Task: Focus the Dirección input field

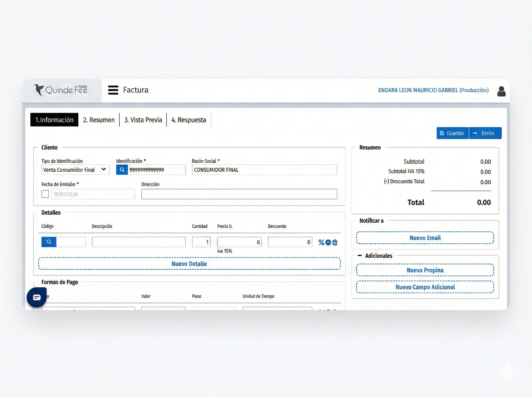Action: click(x=239, y=194)
